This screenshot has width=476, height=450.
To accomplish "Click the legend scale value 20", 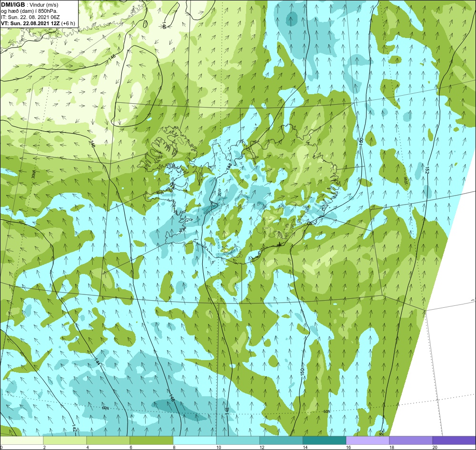I will [435, 447].
